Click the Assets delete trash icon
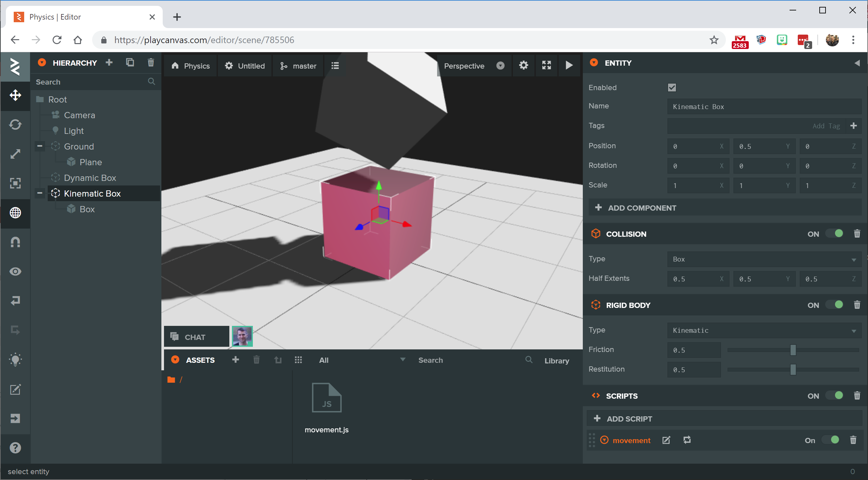The image size is (868, 480). pos(256,360)
